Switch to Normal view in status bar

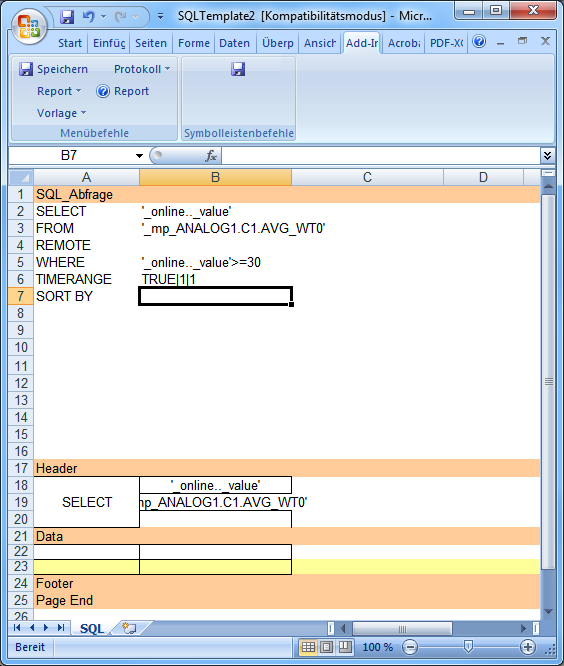coord(308,647)
